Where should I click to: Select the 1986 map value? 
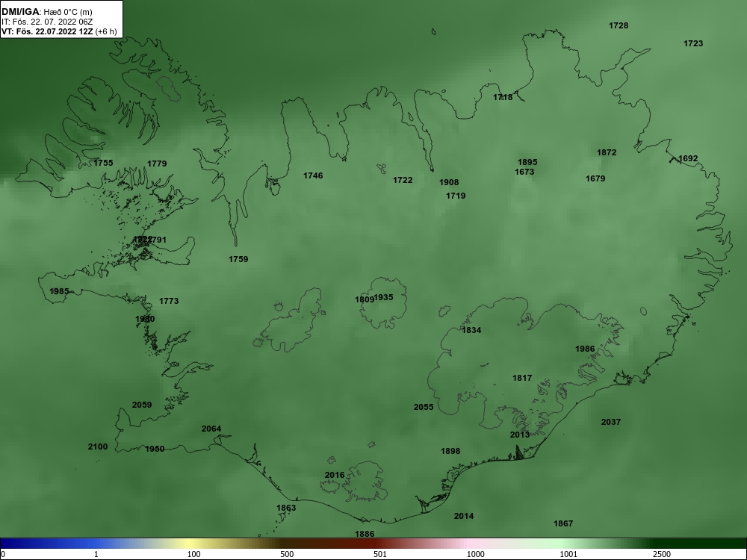[x=585, y=349]
